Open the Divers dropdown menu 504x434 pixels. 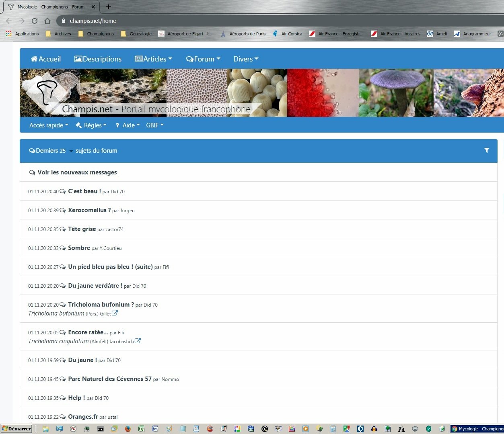(x=246, y=59)
